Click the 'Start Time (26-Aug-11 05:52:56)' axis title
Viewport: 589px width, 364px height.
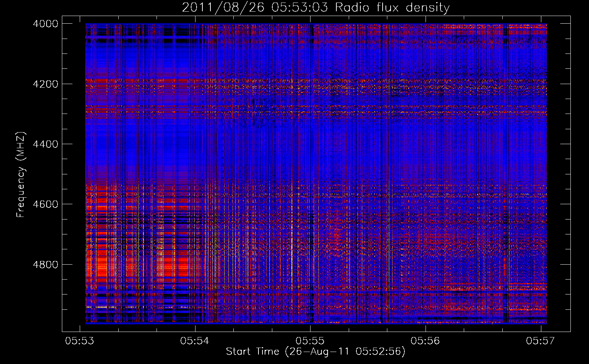[x=316, y=352]
